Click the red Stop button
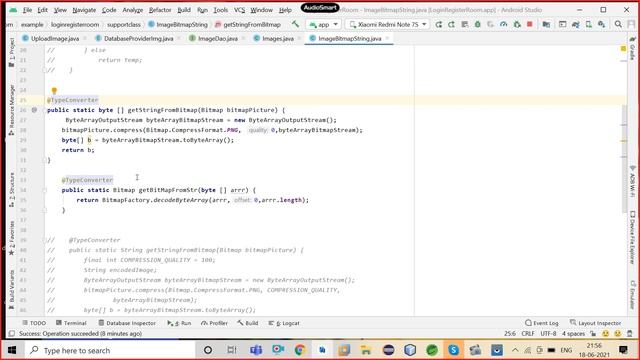Screen dimensions: 640x360 530,24
